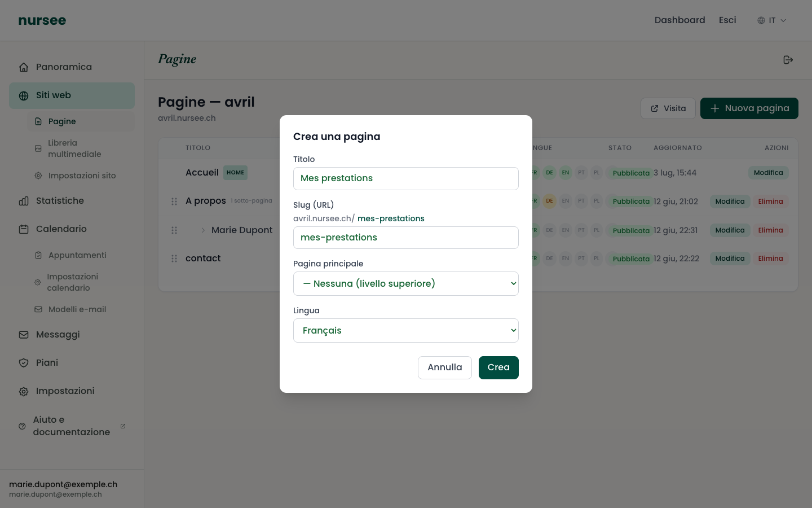Click the Piani shield icon

click(x=24, y=363)
